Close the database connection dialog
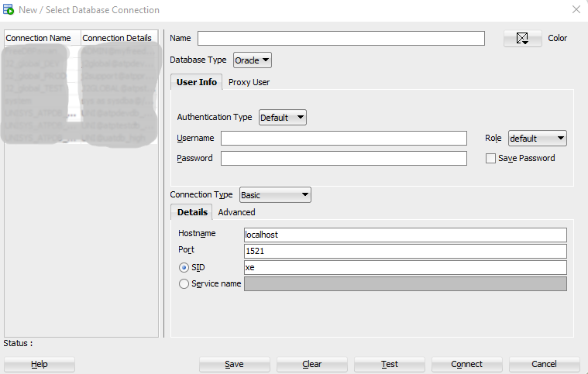This screenshot has width=588, height=374. tap(576, 10)
